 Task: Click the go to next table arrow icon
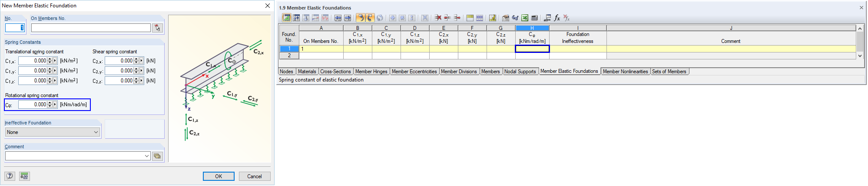[x=348, y=18]
